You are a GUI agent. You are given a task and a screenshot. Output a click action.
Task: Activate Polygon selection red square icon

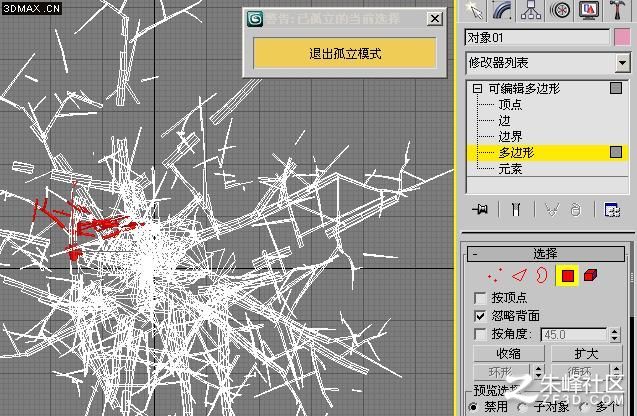[x=568, y=276]
